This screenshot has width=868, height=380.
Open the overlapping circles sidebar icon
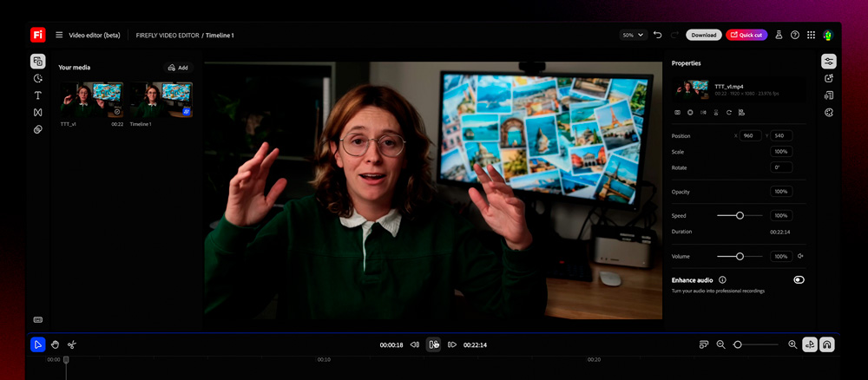click(x=37, y=129)
